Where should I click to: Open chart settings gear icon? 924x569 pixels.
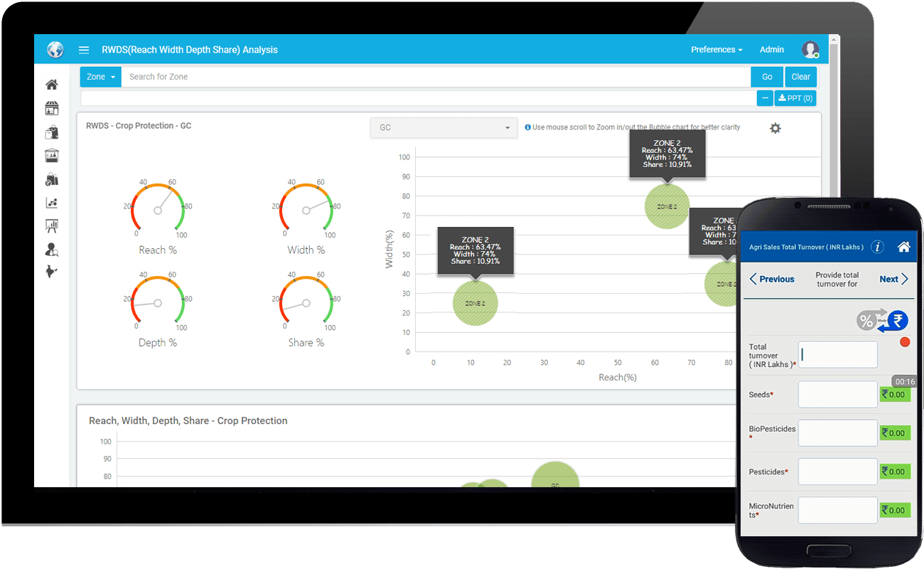tap(775, 128)
